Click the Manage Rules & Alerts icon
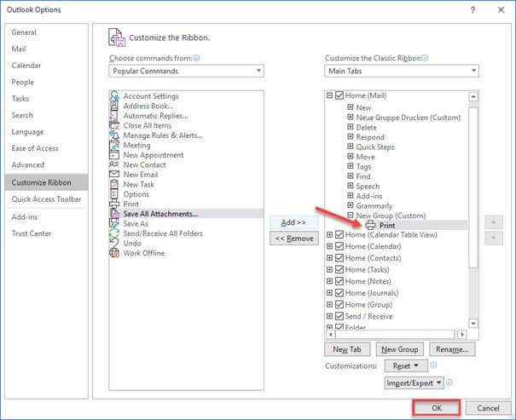This screenshot has height=420, width=516. coord(114,135)
